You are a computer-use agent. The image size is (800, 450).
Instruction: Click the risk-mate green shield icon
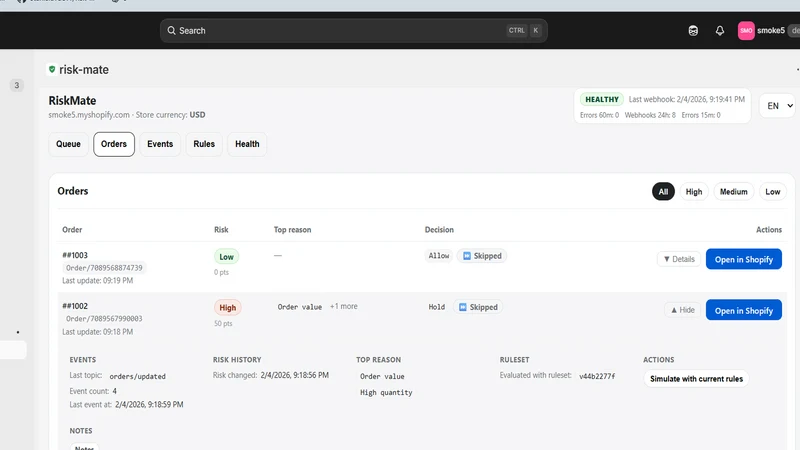point(52,69)
